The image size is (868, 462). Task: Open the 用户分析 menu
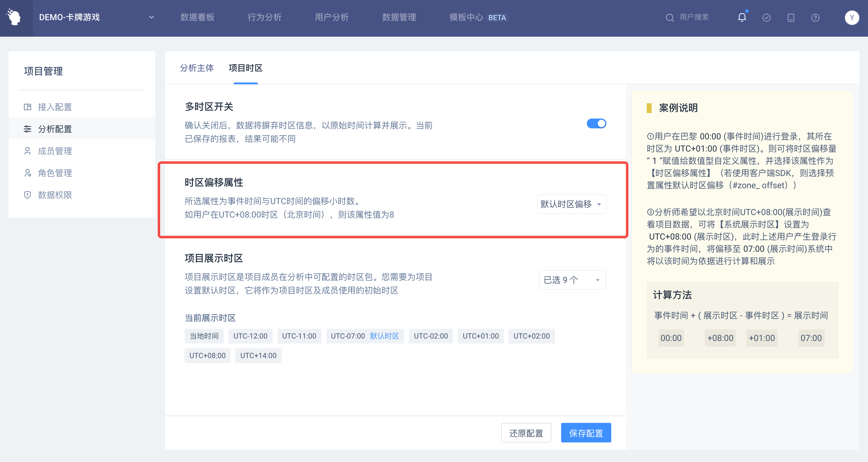coord(332,17)
